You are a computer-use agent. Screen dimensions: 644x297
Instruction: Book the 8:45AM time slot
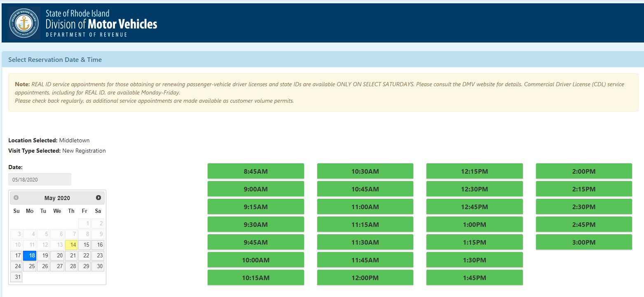[255, 171]
